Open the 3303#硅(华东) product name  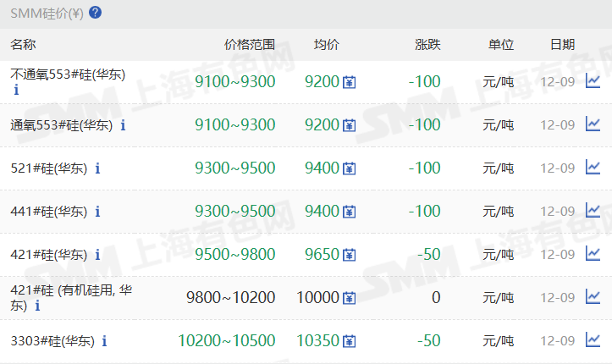click(52, 341)
